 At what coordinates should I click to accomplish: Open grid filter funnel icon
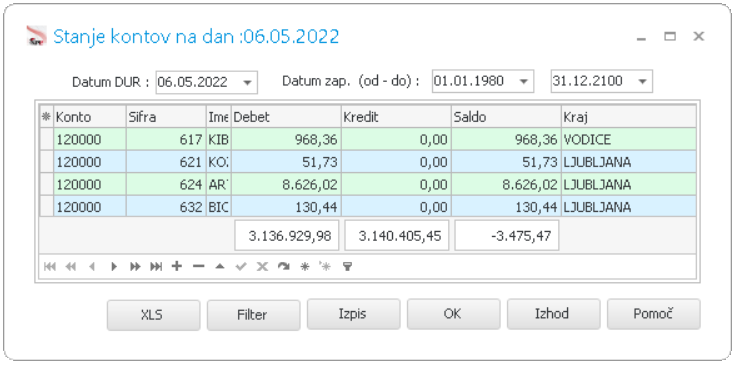[347, 267]
